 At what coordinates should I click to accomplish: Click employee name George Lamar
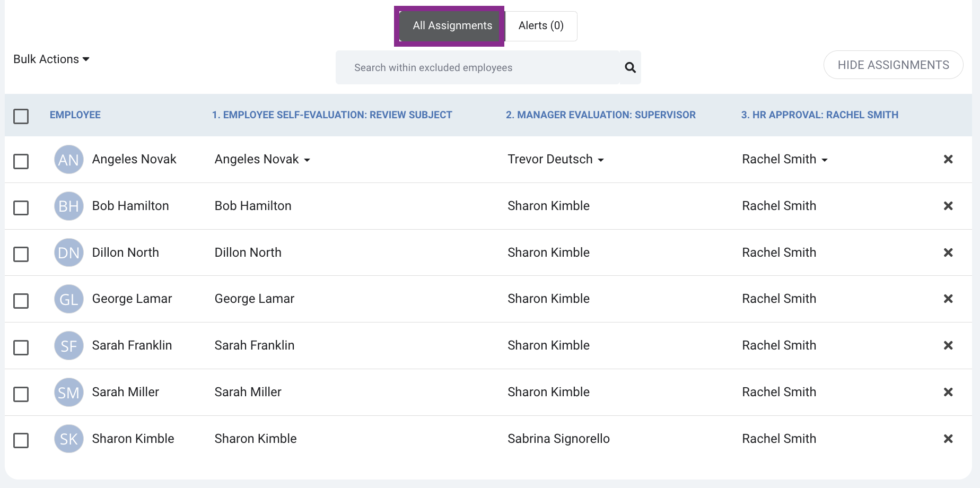[x=132, y=299]
